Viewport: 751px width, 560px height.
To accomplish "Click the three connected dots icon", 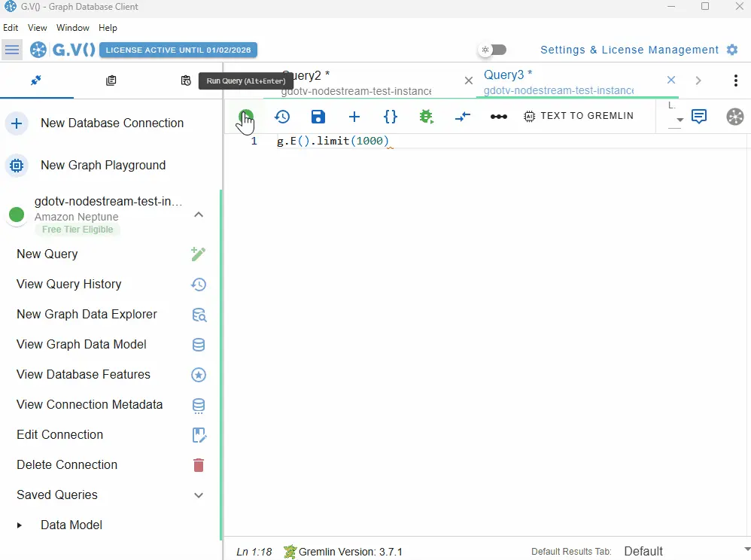I will (x=498, y=117).
